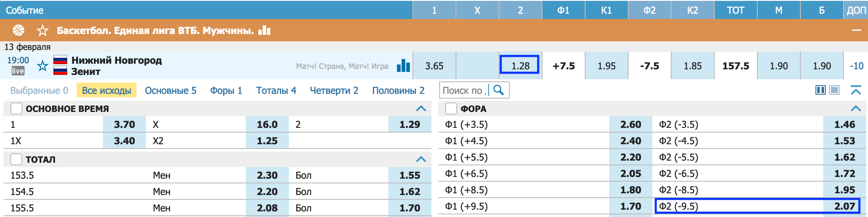Collapse all markets with top arrow icon

(x=856, y=90)
